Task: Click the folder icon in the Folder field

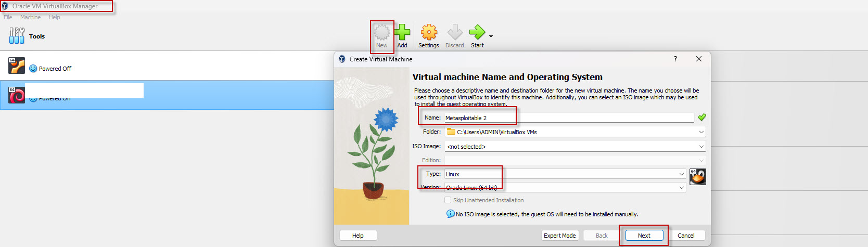Action: 451,132
